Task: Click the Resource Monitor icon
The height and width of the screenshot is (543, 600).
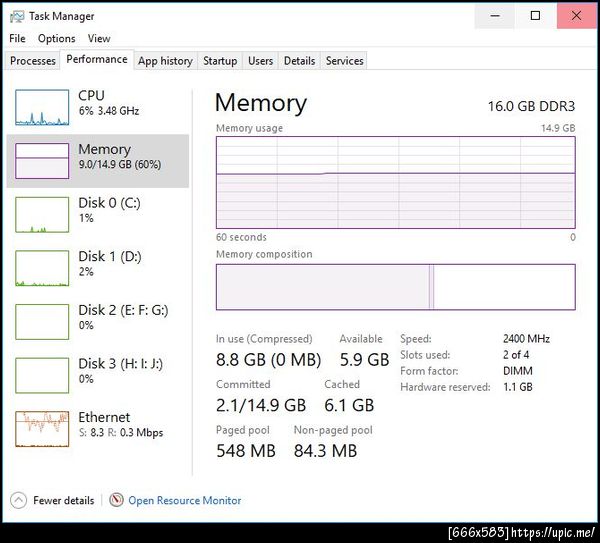Action: [117, 500]
